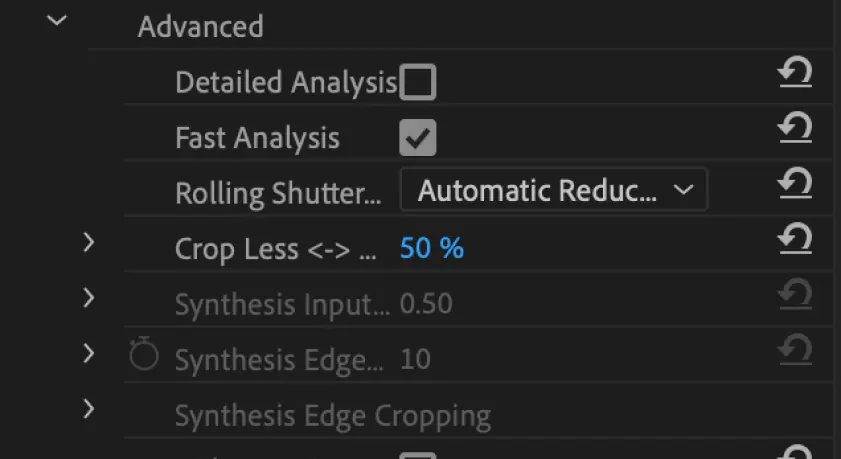Click the Synthesis Edge value 10
Image resolution: width=841 pixels, height=459 pixels.
[416, 359]
